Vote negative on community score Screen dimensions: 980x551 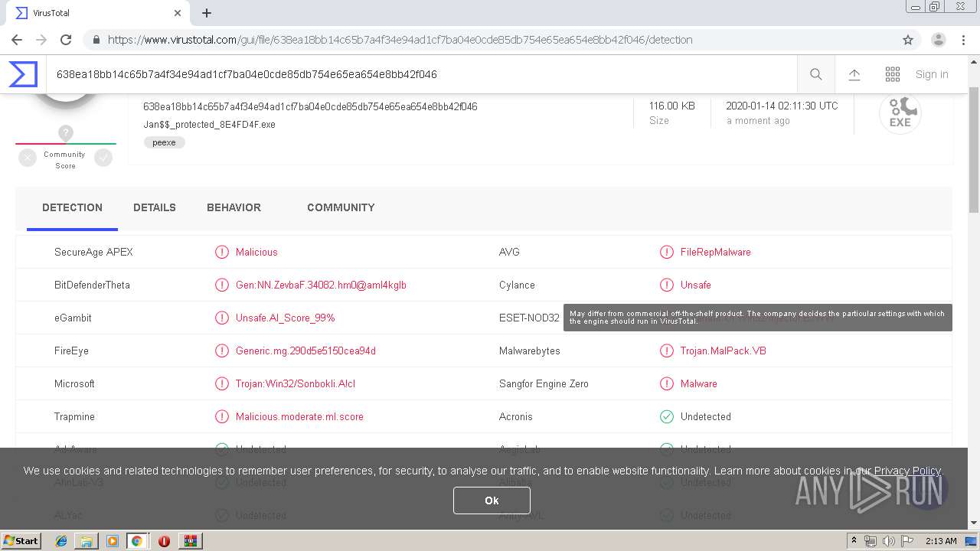pyautogui.click(x=28, y=158)
